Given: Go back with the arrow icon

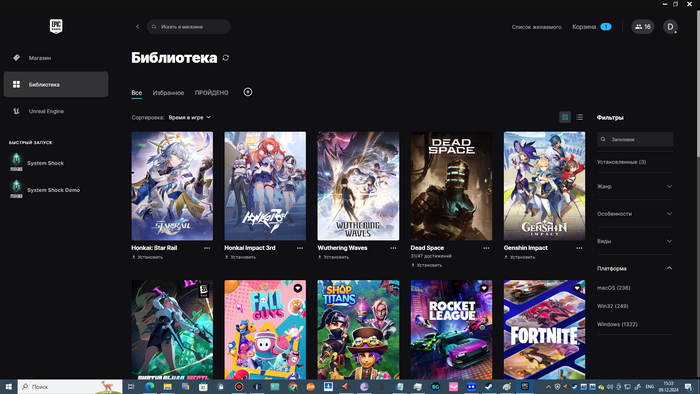Looking at the screenshot, I should (138, 27).
